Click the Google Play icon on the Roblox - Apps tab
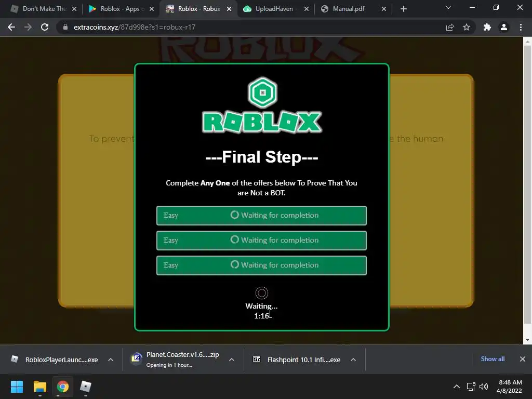 click(92, 9)
